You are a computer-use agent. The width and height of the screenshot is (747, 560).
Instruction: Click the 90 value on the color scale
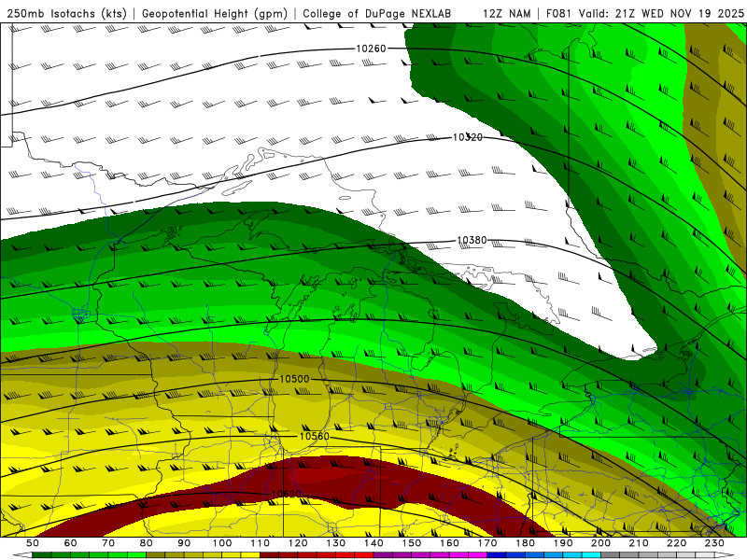[x=184, y=543]
